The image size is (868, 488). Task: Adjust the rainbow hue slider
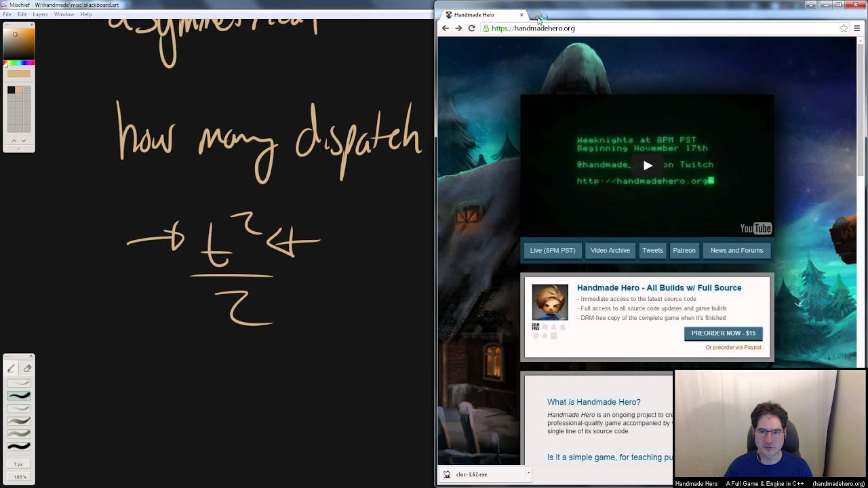point(19,64)
